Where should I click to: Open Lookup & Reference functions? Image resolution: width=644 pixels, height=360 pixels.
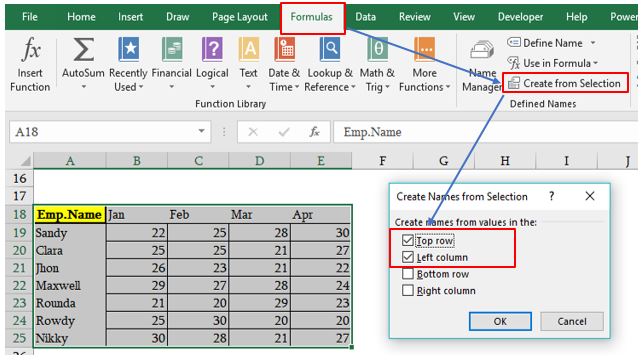click(x=330, y=64)
